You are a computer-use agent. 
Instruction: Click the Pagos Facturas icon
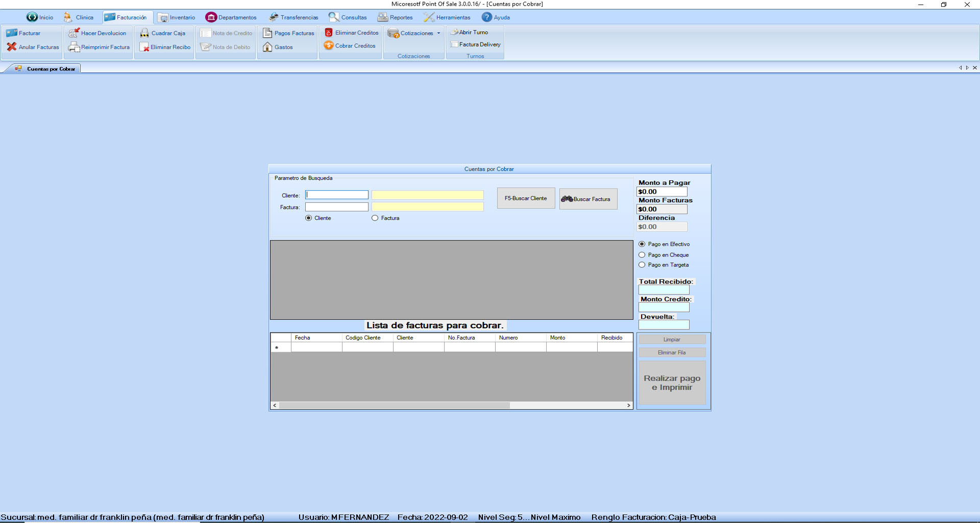click(x=267, y=33)
